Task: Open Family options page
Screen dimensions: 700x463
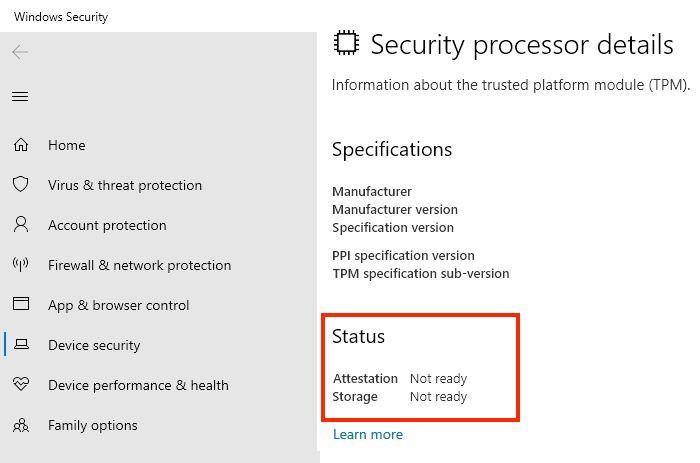Action: point(93,425)
